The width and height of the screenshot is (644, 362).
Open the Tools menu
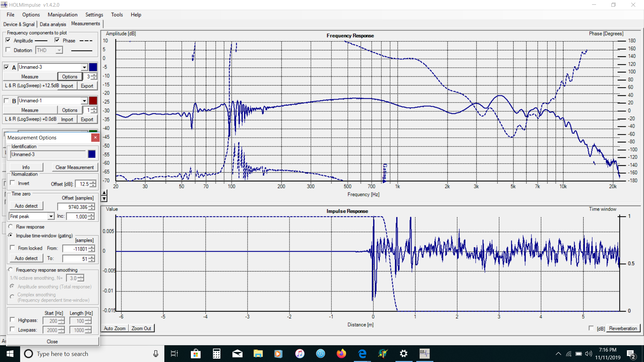(x=117, y=15)
